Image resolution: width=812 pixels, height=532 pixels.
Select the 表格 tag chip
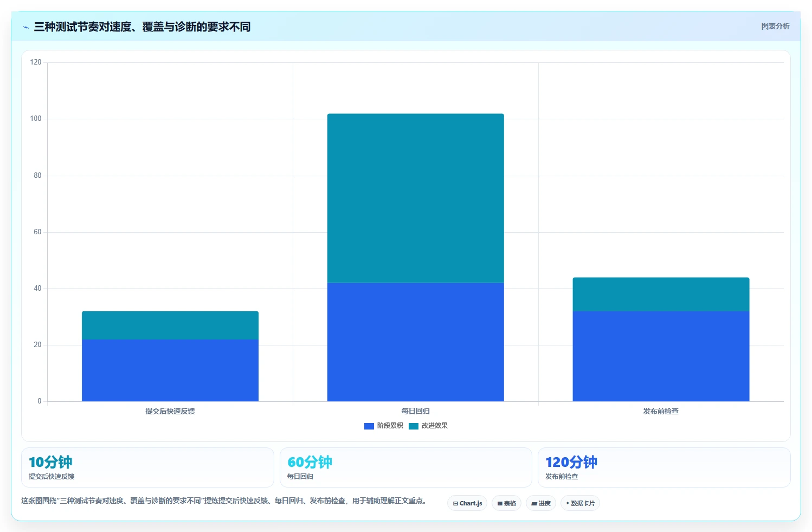506,503
